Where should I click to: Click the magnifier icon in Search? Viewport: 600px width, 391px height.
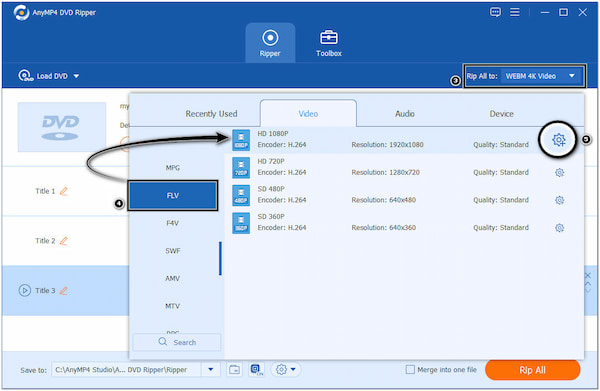click(x=163, y=341)
